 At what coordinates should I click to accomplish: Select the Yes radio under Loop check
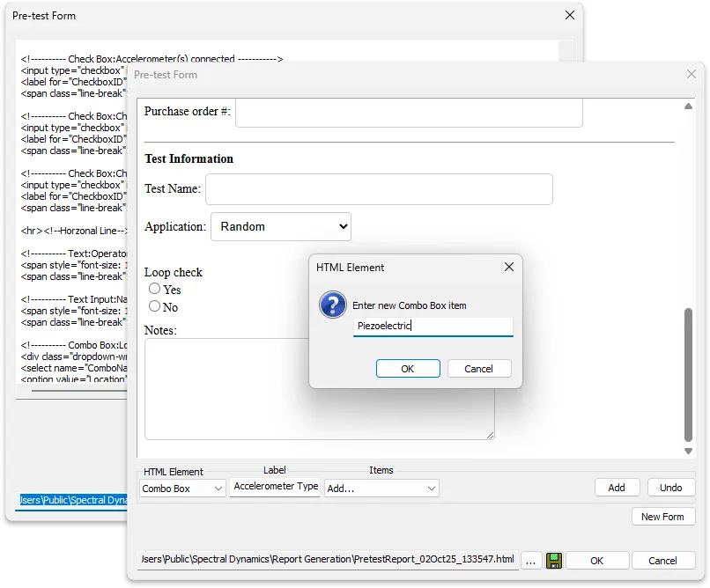pyautogui.click(x=154, y=290)
